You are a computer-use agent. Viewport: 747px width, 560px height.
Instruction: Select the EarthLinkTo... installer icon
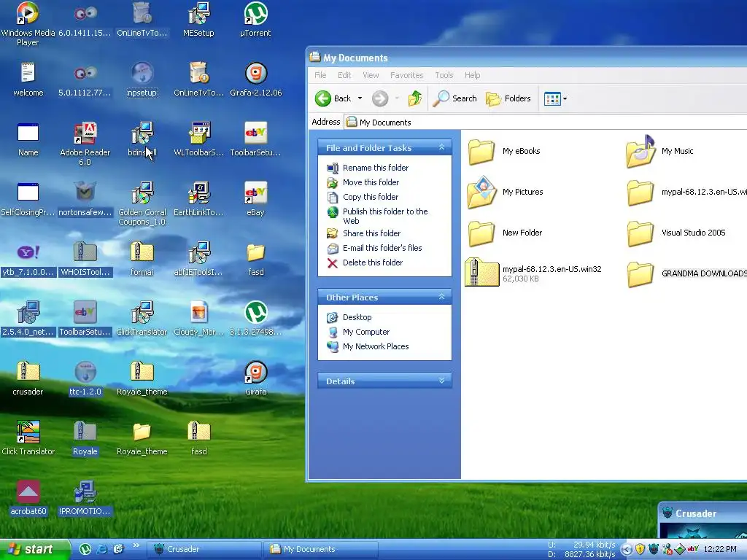(x=199, y=192)
